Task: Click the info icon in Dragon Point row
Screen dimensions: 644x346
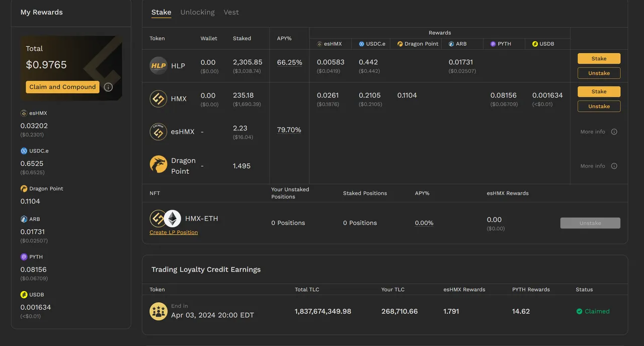Action: 614,166
